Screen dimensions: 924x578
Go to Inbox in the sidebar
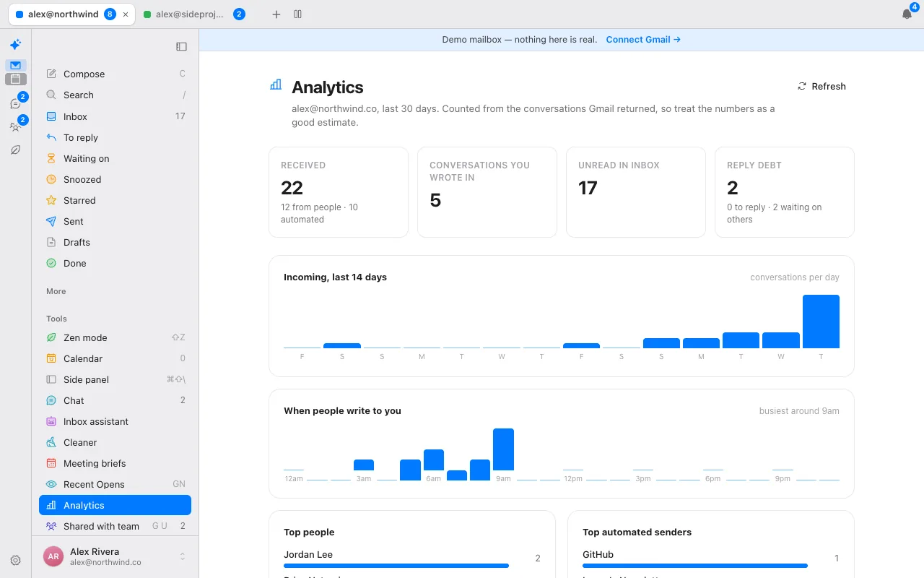tap(115, 116)
